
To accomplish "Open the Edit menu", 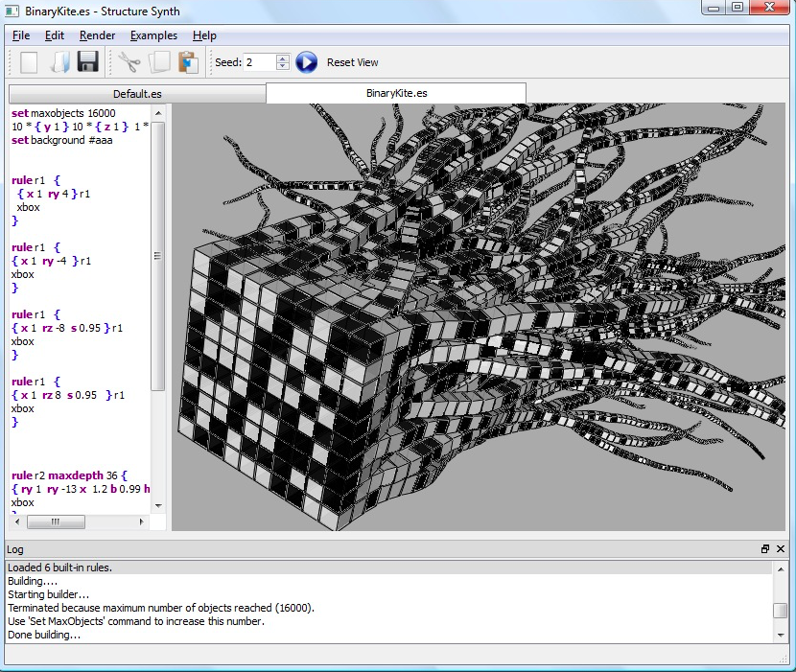I will pos(54,35).
